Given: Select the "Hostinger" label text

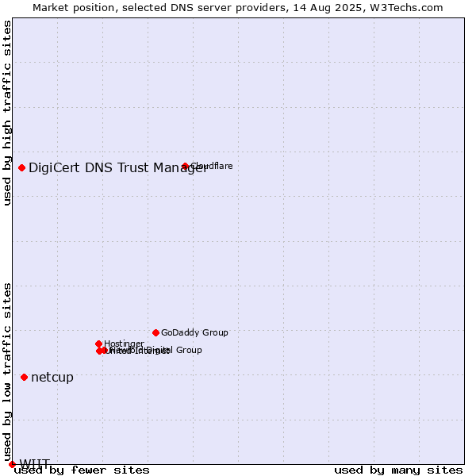Looking at the screenshot, I should point(124,344).
